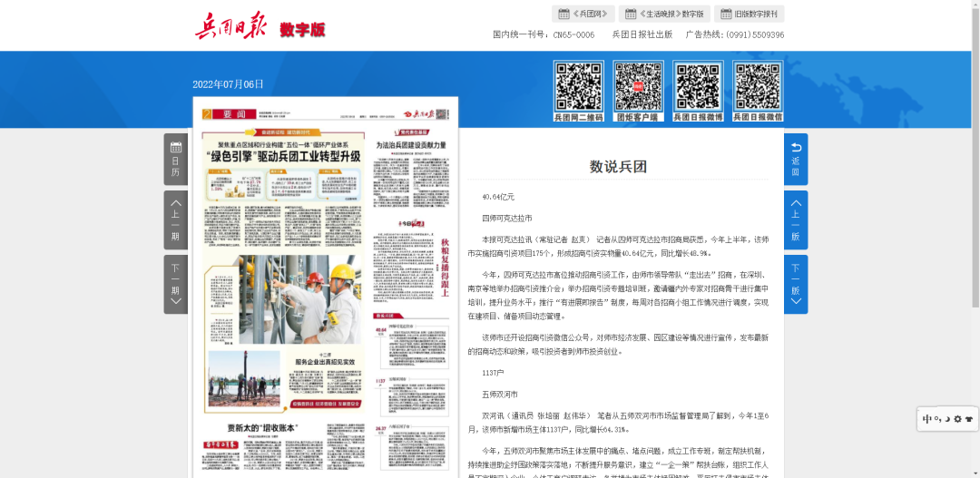Go to previous page 上一版
Screen dimensions: 980x478
796,219
